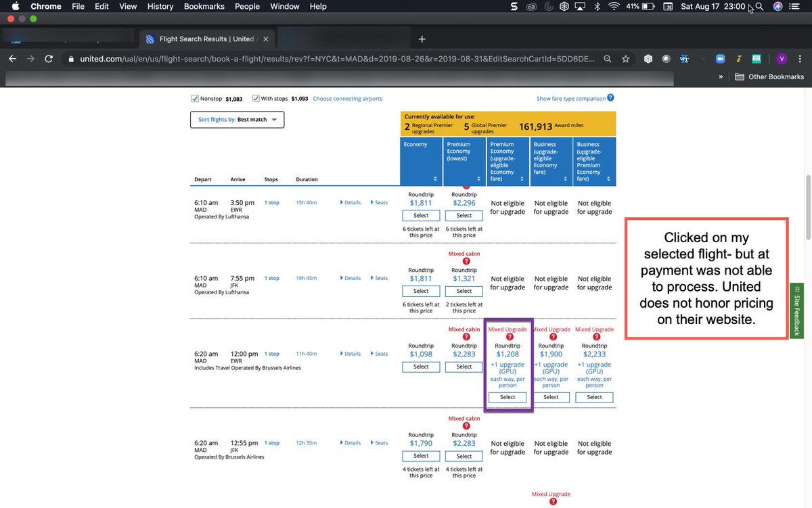
Task: Open the Site Feedback side tab
Action: coord(797,311)
